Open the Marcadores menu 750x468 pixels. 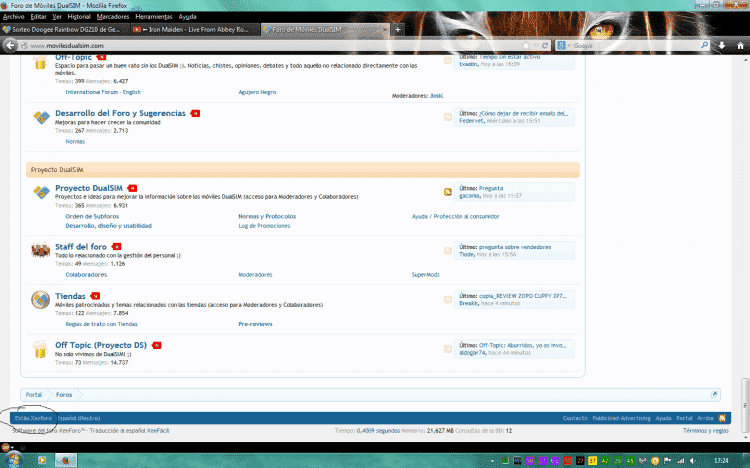[x=113, y=17]
